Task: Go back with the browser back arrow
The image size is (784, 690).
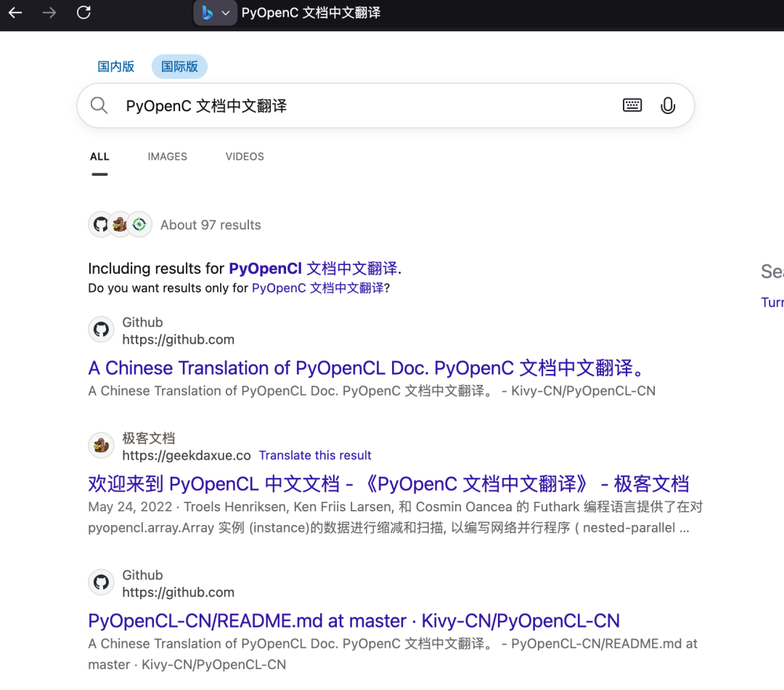Action: pyautogui.click(x=15, y=12)
